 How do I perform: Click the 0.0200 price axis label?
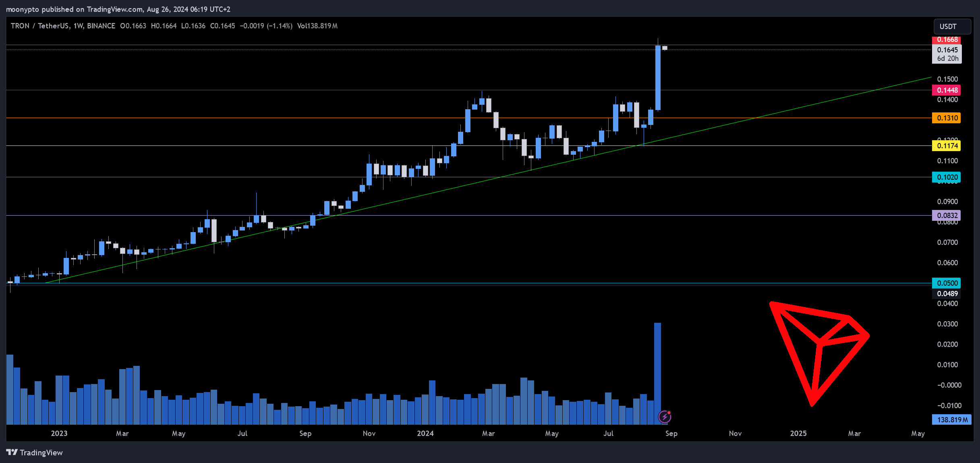point(947,345)
